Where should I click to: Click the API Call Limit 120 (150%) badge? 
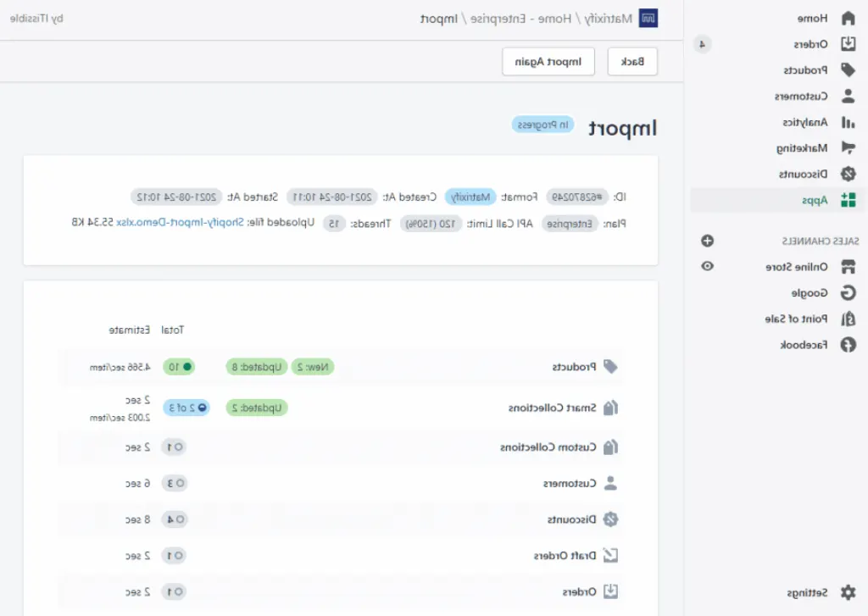(431, 224)
